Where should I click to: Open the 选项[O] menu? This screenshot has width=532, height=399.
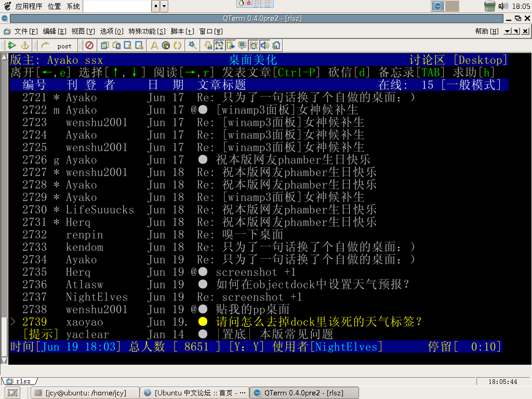112,32
